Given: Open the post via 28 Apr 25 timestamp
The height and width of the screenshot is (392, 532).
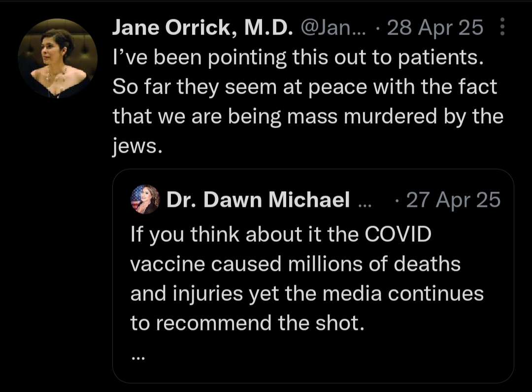Looking at the screenshot, I should (x=435, y=28).
